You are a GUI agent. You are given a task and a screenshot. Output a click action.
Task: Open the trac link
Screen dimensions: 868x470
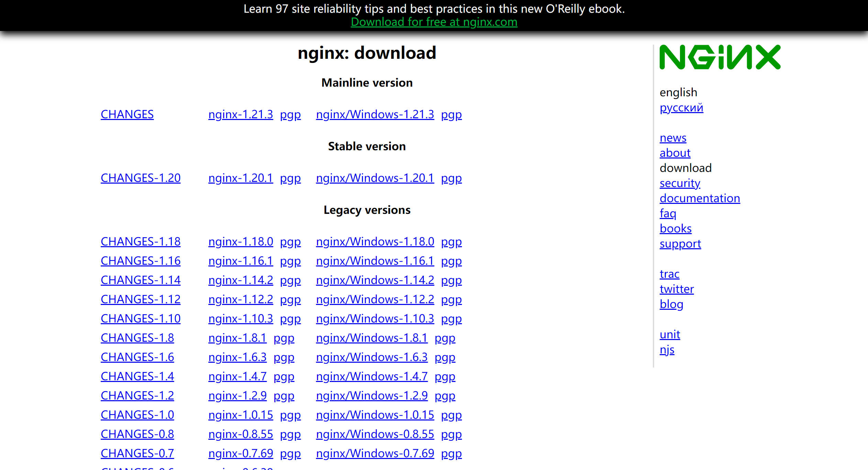(669, 274)
